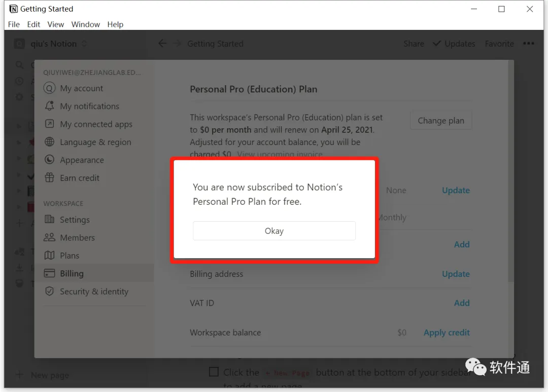Open Updates in the top bar
This screenshot has width=548, height=392.
454,44
